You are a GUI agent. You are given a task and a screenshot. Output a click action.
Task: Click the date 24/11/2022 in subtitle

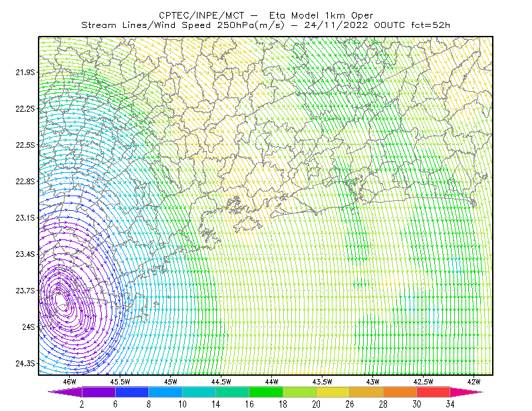pyautogui.click(x=336, y=25)
